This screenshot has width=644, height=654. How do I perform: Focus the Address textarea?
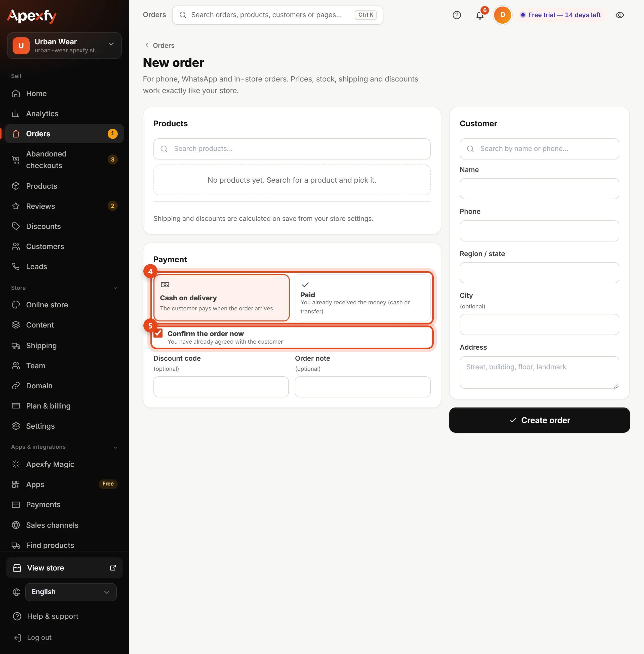point(539,372)
